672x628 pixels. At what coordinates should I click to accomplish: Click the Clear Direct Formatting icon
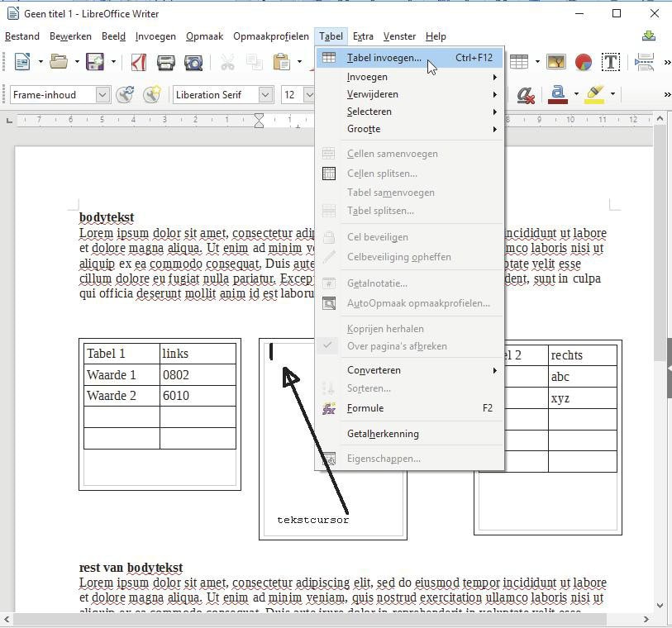[x=526, y=95]
